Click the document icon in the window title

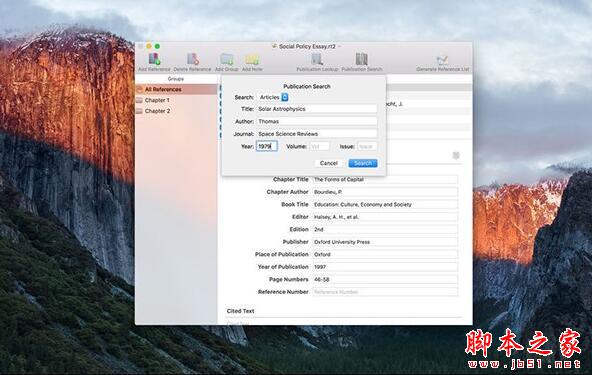click(274, 46)
